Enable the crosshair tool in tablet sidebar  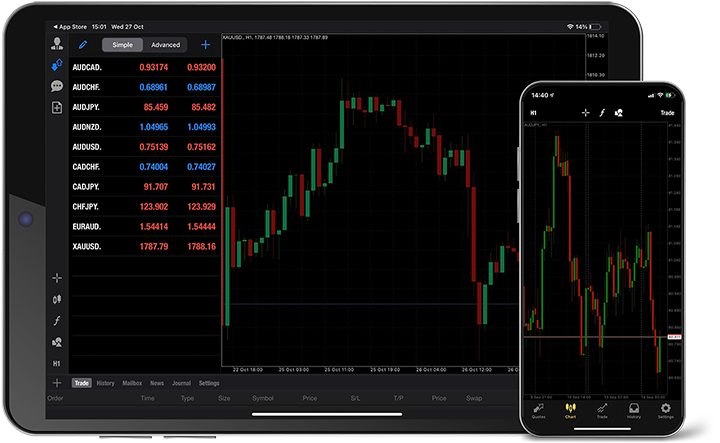[57, 278]
